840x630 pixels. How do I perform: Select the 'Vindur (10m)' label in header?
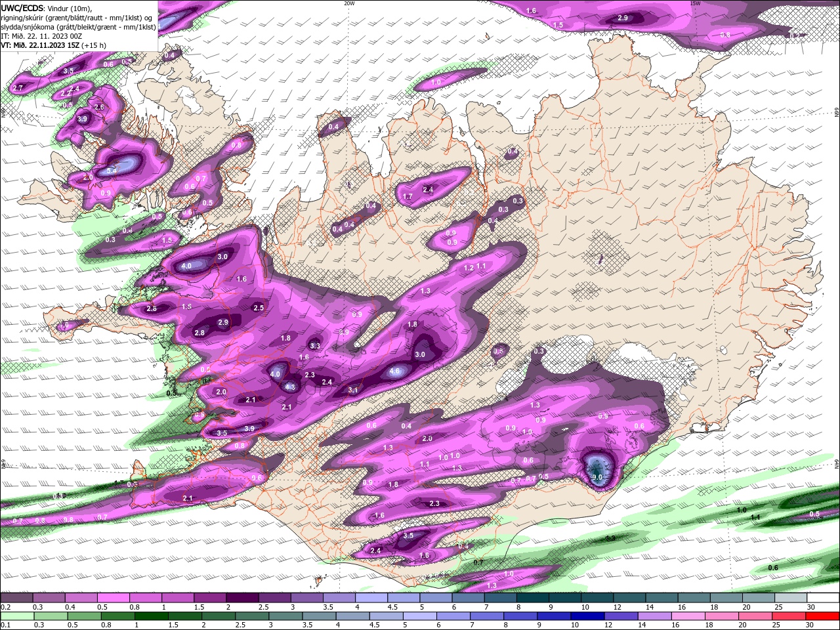(70, 8)
